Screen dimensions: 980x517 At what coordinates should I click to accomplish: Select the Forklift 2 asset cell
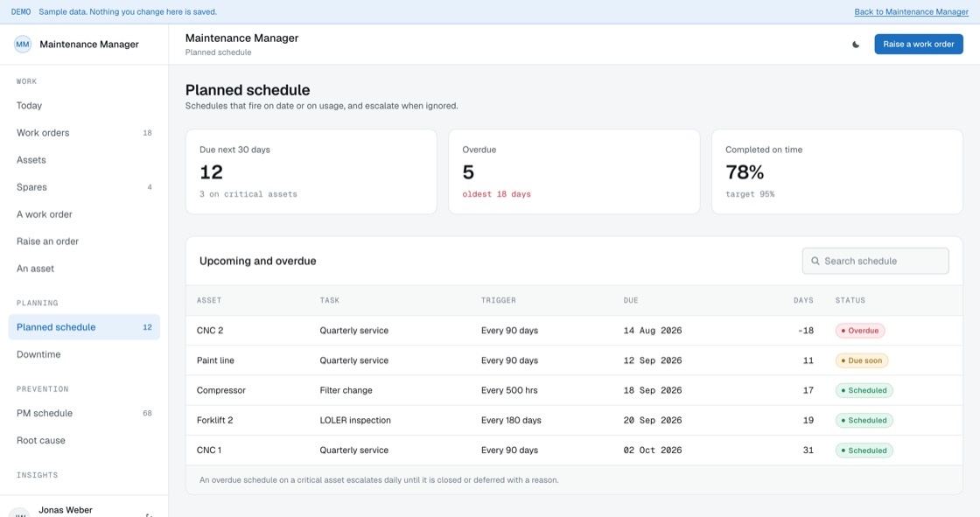click(x=214, y=421)
